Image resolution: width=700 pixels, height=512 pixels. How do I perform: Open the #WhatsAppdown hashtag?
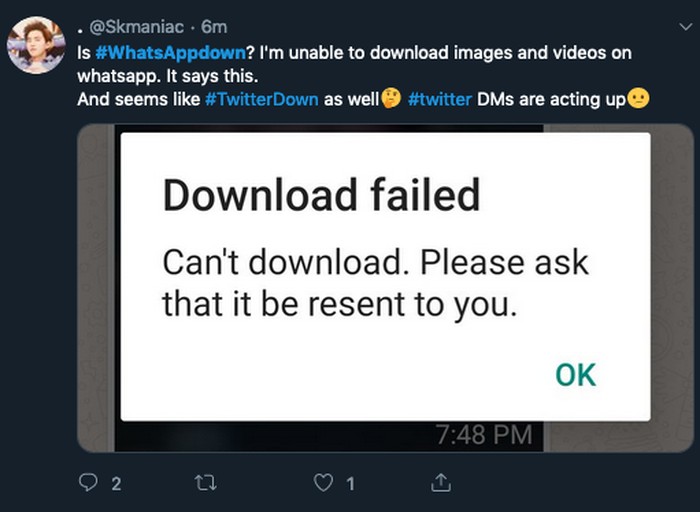pos(169,52)
